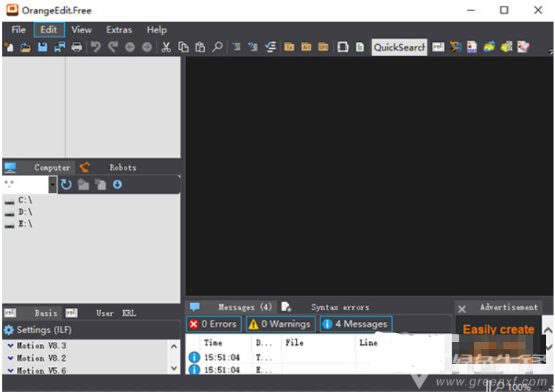Switch to the Messages (4) tab
The height and width of the screenshot is (392, 555).
tap(232, 307)
